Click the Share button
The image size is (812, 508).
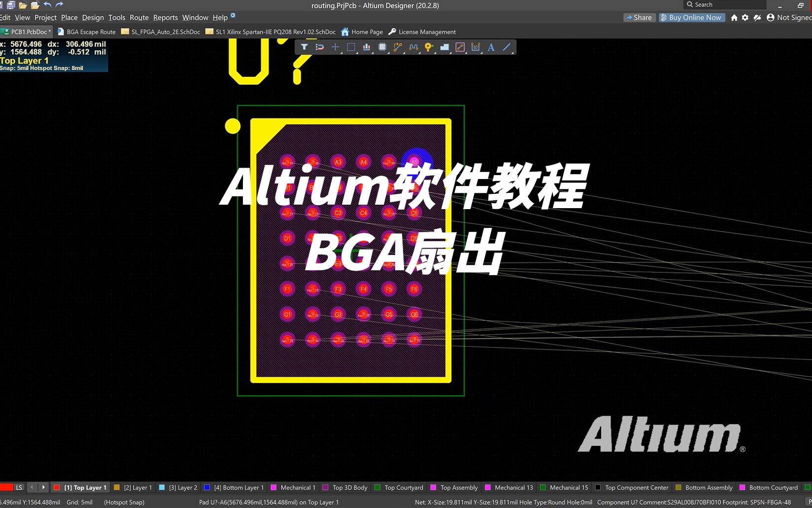coord(639,17)
